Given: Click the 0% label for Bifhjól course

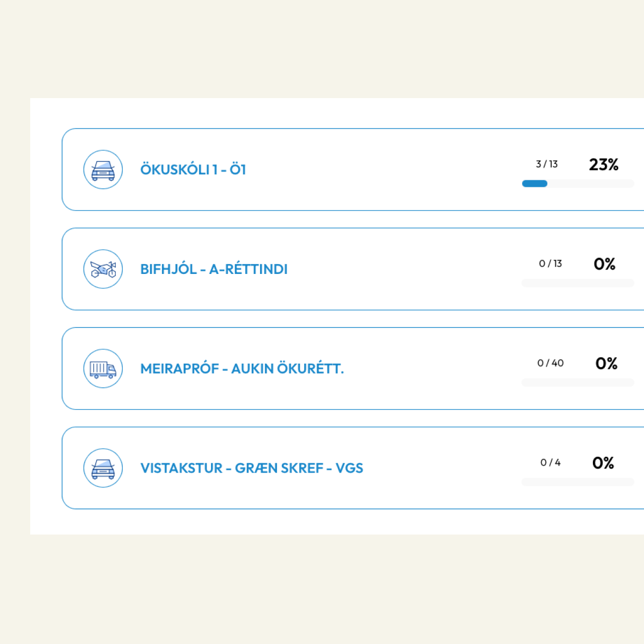Looking at the screenshot, I should click(604, 264).
